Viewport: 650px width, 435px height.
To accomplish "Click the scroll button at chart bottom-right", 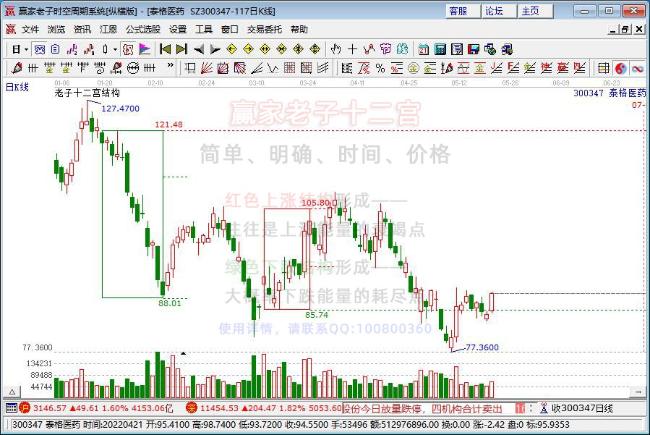I will click(x=638, y=392).
